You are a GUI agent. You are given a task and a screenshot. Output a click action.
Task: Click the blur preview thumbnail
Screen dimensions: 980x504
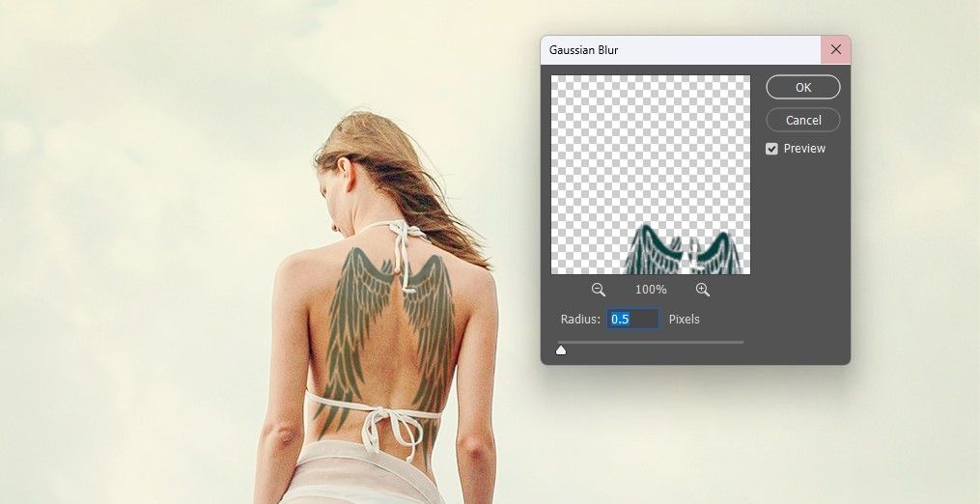651,175
